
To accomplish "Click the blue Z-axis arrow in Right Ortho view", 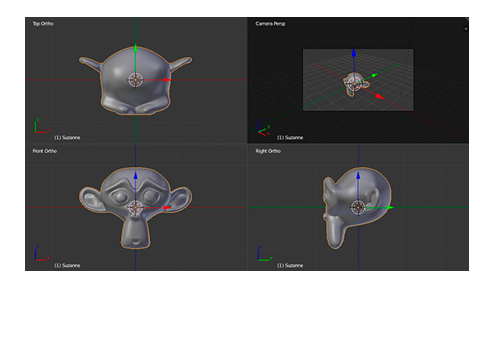I will coord(358,175).
